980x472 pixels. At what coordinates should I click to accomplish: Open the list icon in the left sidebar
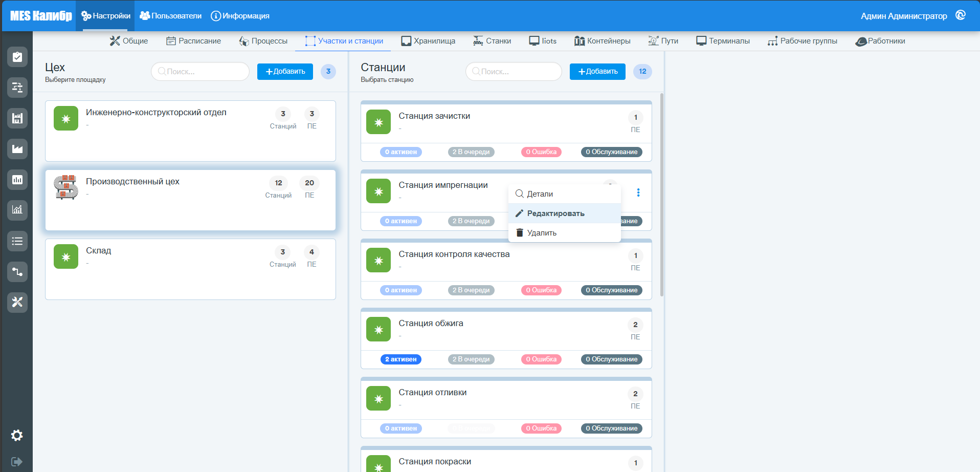click(17, 241)
